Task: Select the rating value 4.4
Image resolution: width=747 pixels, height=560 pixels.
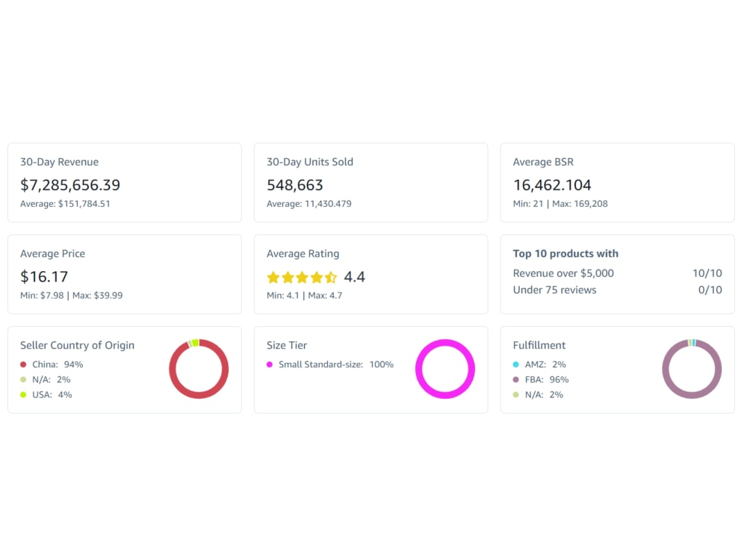Action: tap(354, 277)
